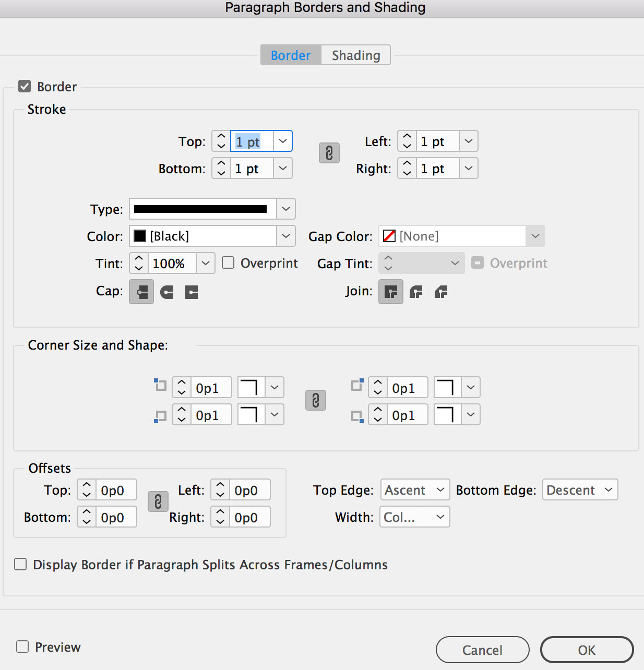
Task: Click the Cancel button
Action: [x=483, y=650]
